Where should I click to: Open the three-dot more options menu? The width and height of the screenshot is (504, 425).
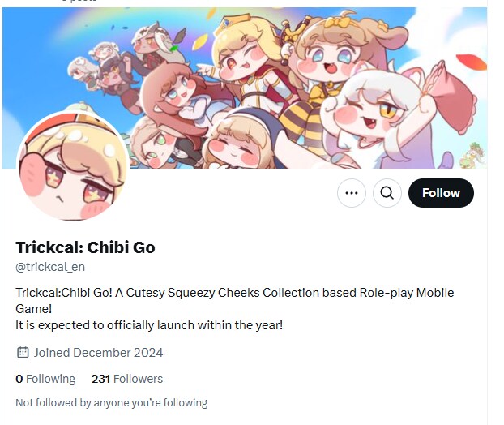pos(352,193)
